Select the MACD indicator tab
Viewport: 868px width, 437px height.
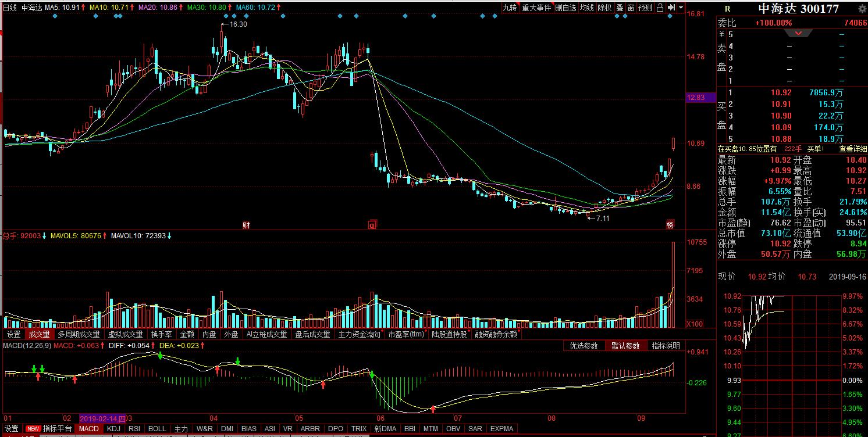89,429
